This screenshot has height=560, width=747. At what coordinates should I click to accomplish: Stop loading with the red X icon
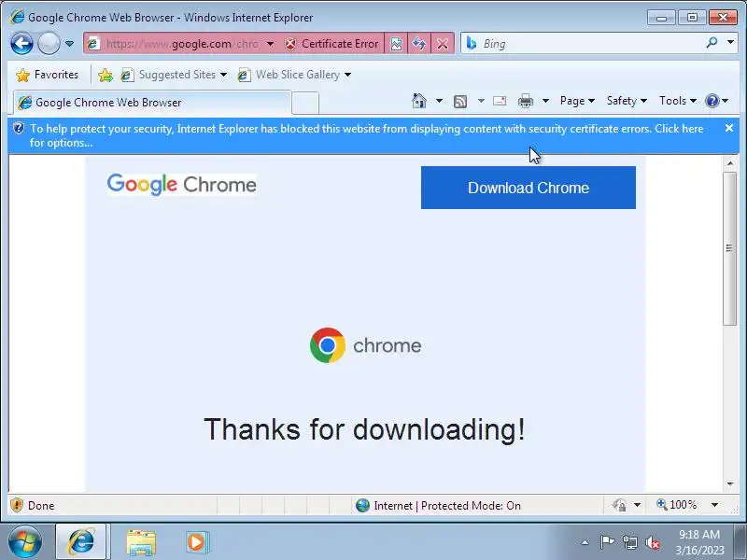tap(443, 44)
